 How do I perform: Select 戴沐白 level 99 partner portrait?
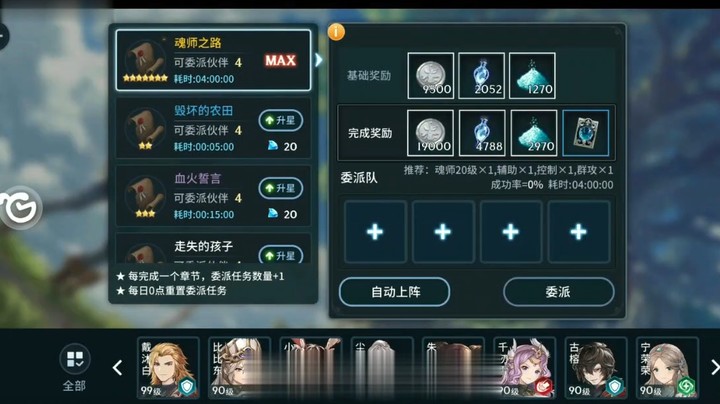[x=168, y=368]
